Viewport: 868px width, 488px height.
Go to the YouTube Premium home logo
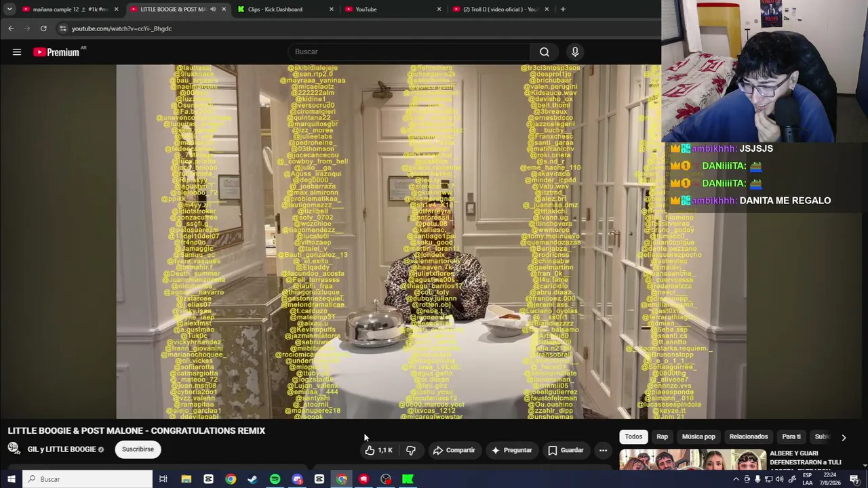[56, 52]
